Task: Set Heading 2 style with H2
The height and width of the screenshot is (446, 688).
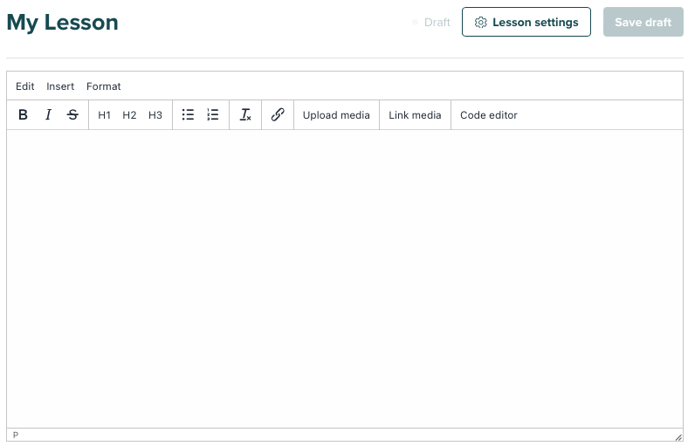Action: pyautogui.click(x=129, y=115)
